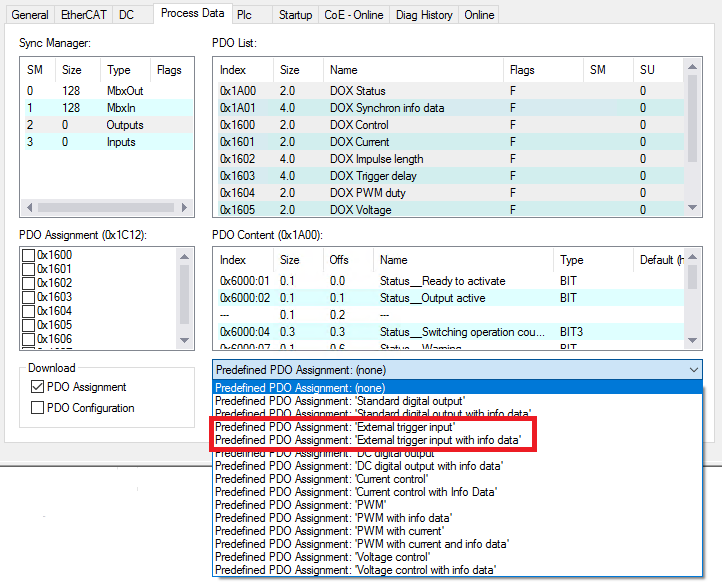Check the 0x1603 PDO assignment box

(29, 297)
